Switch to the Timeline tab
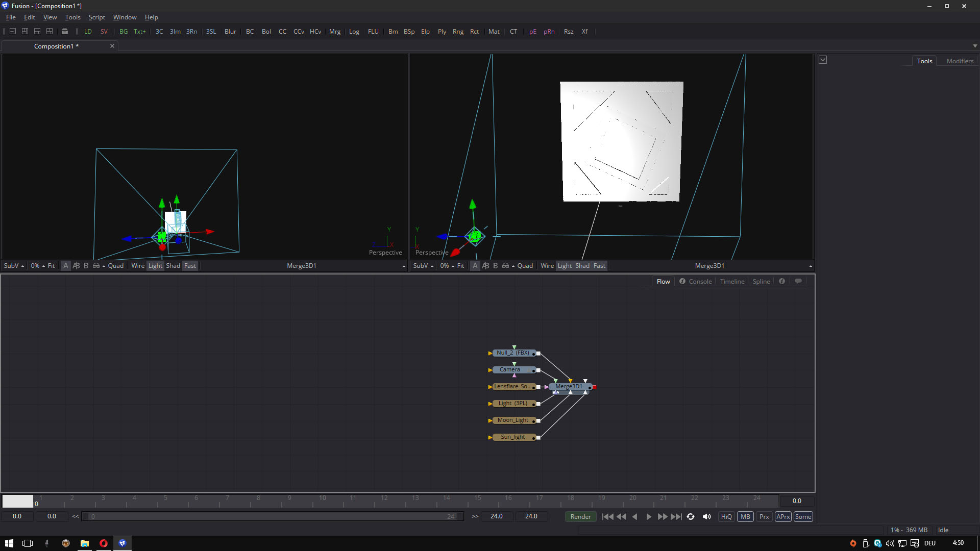 (x=732, y=282)
